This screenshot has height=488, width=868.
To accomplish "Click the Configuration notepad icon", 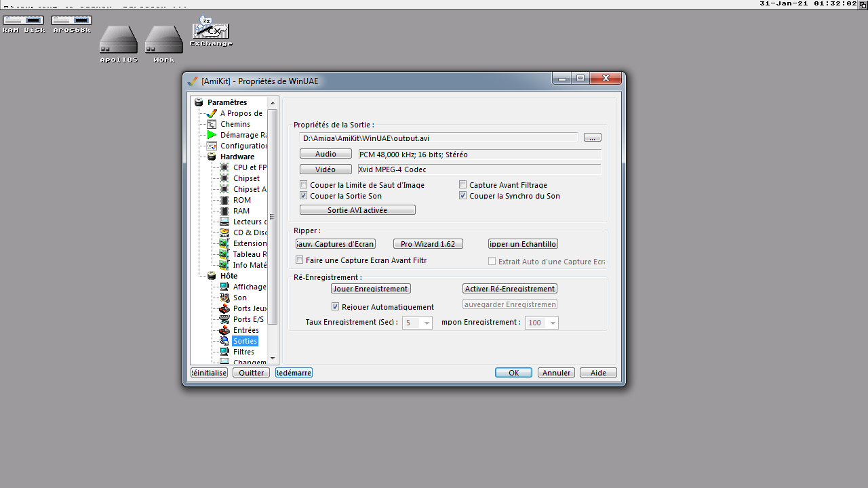I will (212, 146).
